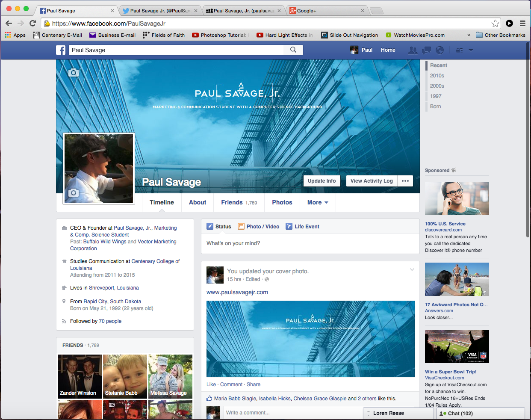Switch to the Twitter Paul Savage Jr. tab
Screen dimensions: 531x420
[159, 11]
